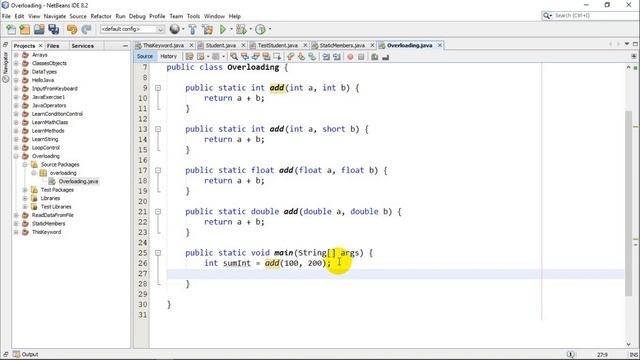Open the Debug menu
640x360 pixels.
click(137, 16)
